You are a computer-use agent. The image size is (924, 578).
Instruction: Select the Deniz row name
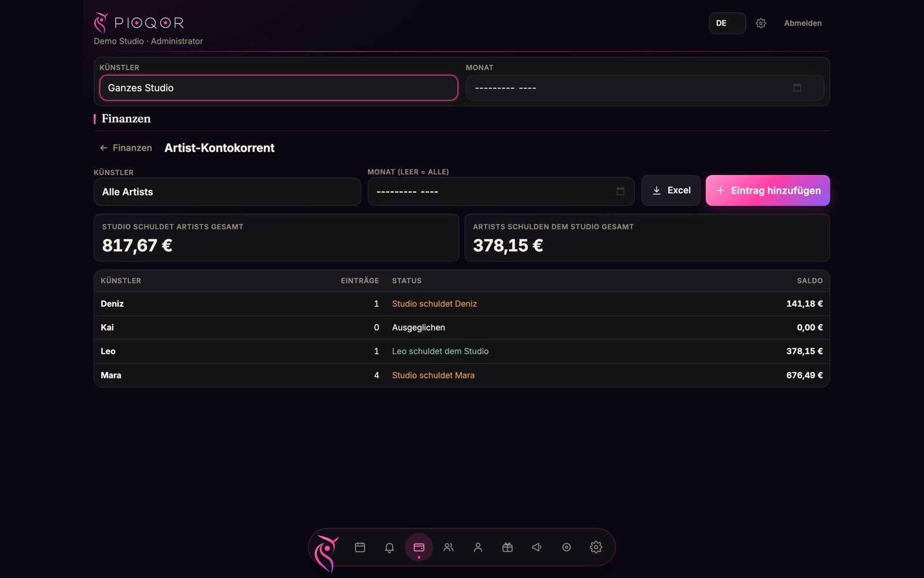point(112,303)
